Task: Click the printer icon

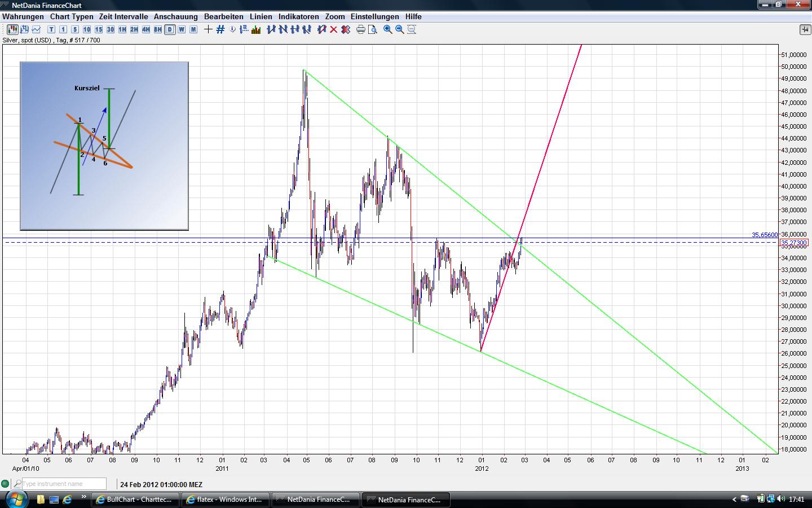Action: coord(361,29)
